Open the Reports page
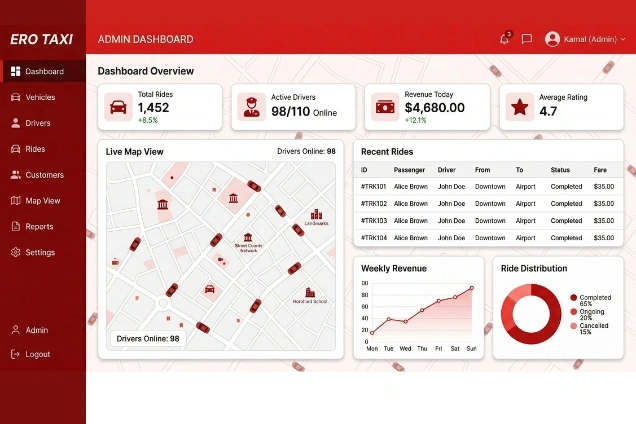This screenshot has width=636, height=424. [39, 227]
